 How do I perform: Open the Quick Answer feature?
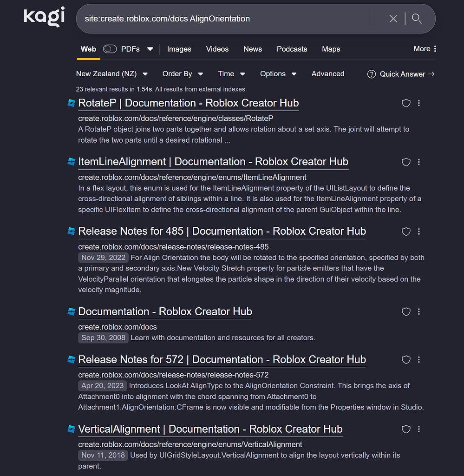(400, 73)
